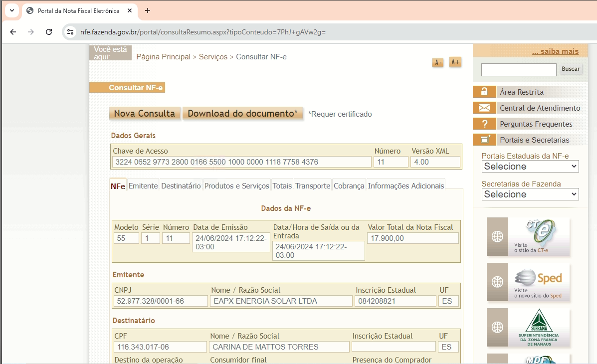The height and width of the screenshot is (364, 597).
Task: Open the browser tab search chevron
Action: [11, 10]
